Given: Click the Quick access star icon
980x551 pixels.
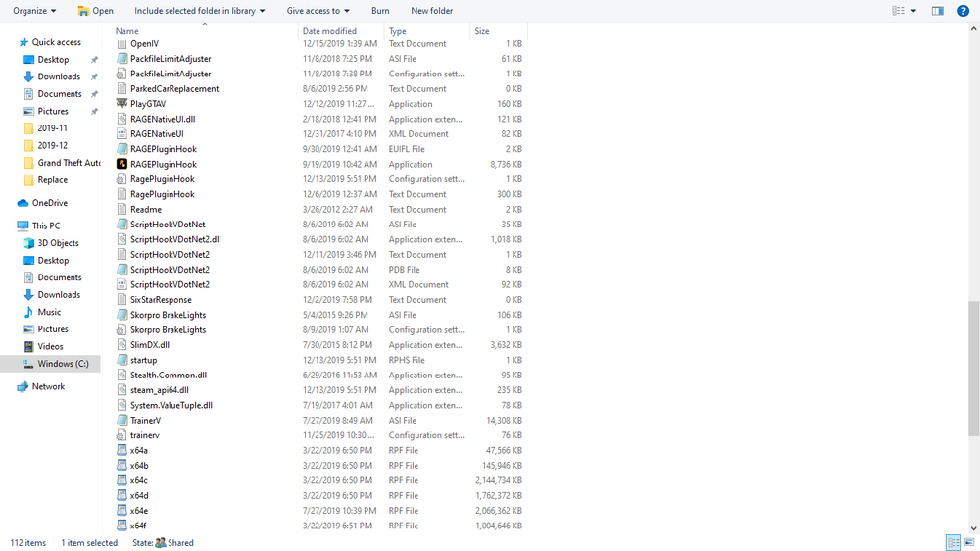Looking at the screenshot, I should pos(24,42).
